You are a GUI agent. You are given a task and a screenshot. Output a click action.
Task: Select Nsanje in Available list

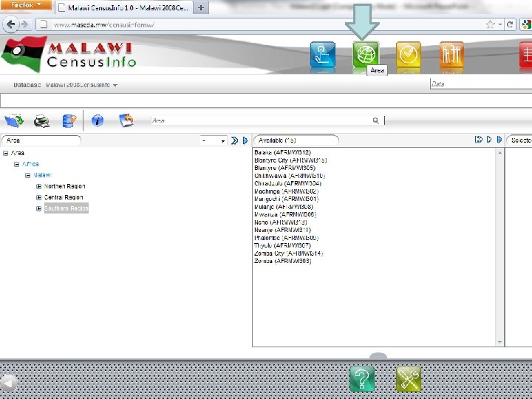[282, 230]
